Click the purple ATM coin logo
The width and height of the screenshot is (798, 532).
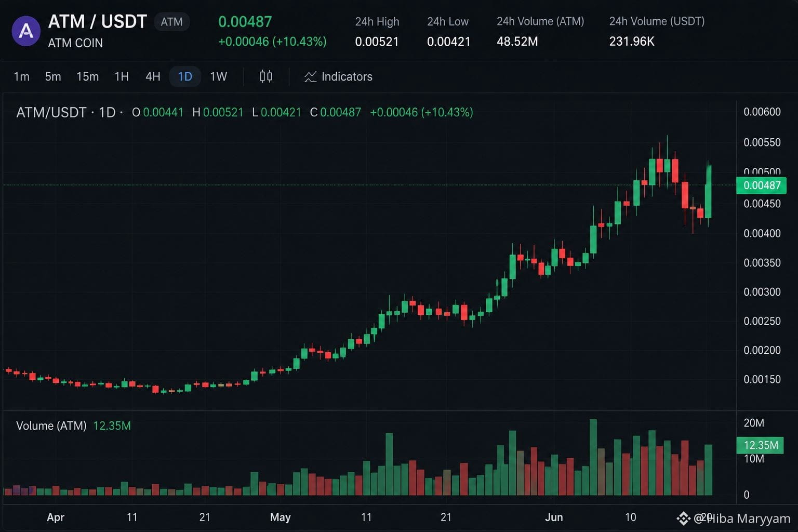coord(26,31)
